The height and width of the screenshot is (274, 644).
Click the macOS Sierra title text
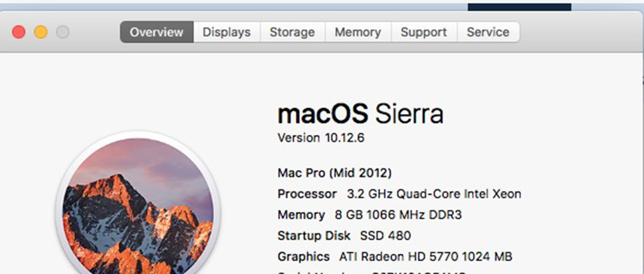pyautogui.click(x=360, y=114)
